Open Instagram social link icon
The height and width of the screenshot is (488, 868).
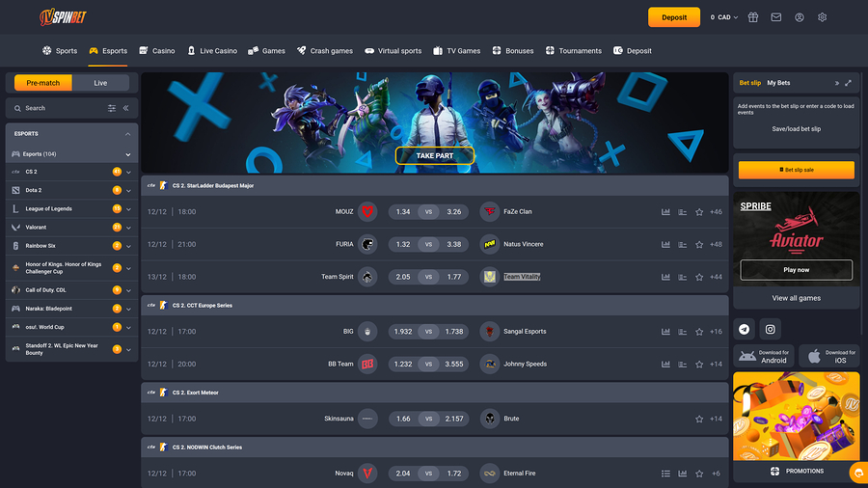click(770, 329)
